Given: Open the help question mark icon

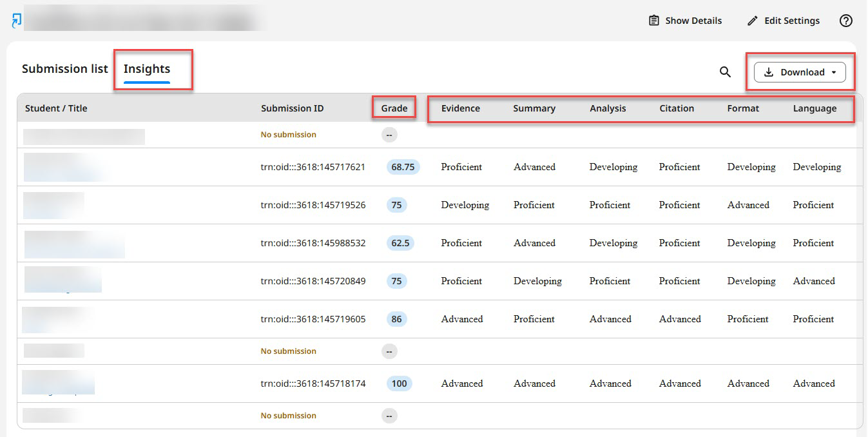Looking at the screenshot, I should [x=846, y=21].
